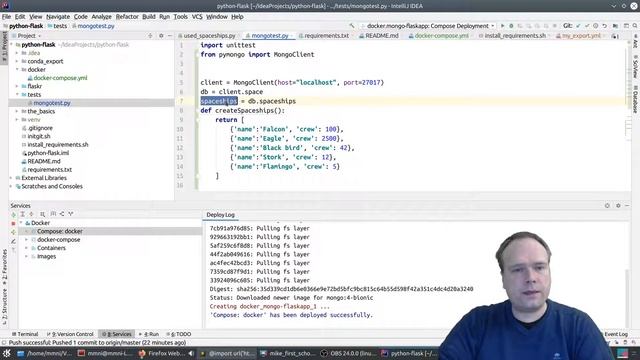Open Services panel settings gear
Viewport: 640px width, 360px height.
pos(618,206)
